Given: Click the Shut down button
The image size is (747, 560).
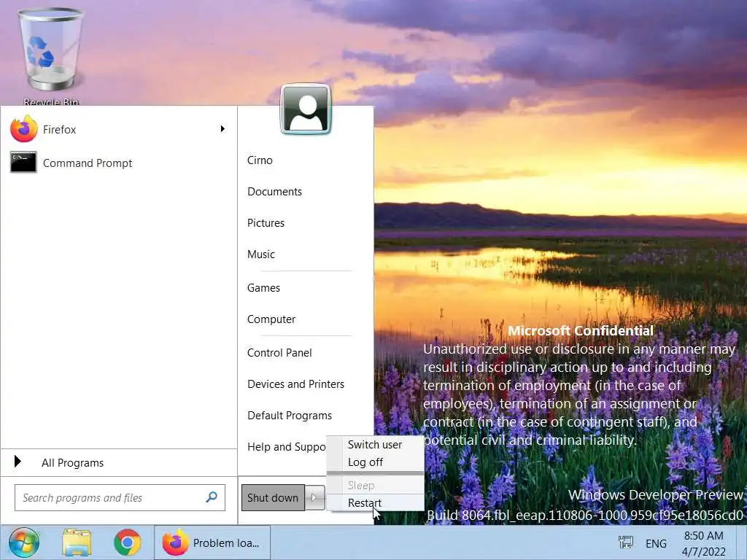Looking at the screenshot, I should (273, 497).
